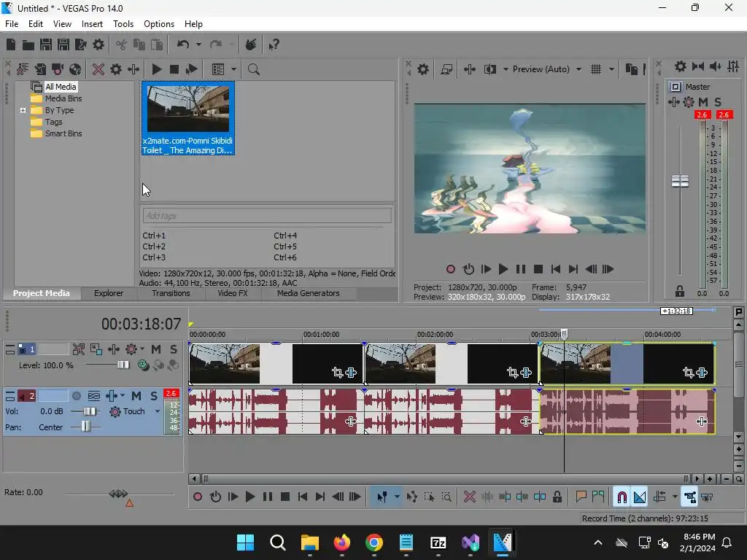Viewport: 747px width, 560px height.
Task: Open Master bus audio properties gear
Action: [x=681, y=66]
